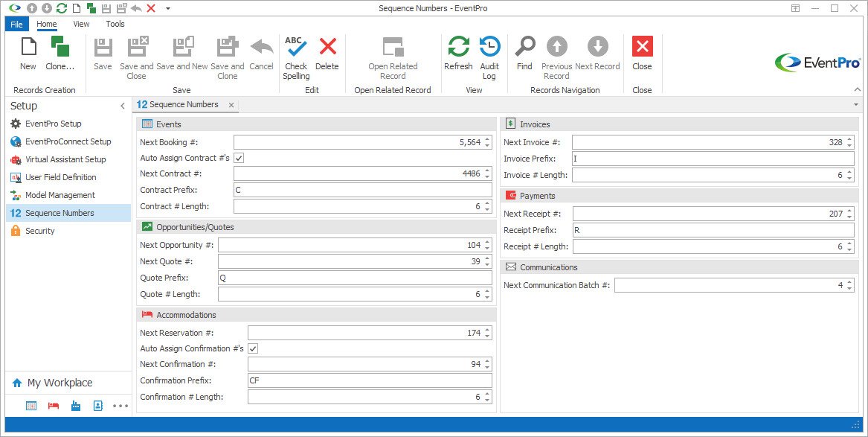
Task: Click the Receipt Prefix input field
Action: pos(713,230)
